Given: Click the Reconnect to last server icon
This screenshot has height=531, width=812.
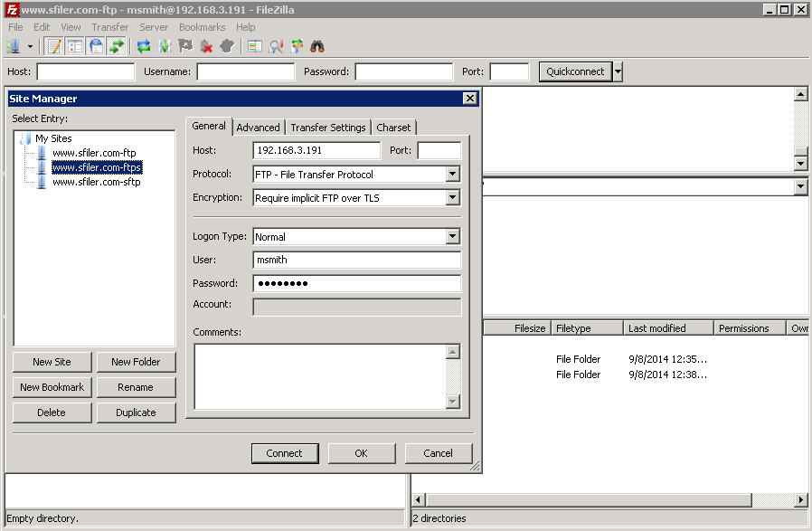Looking at the screenshot, I should point(227,47).
